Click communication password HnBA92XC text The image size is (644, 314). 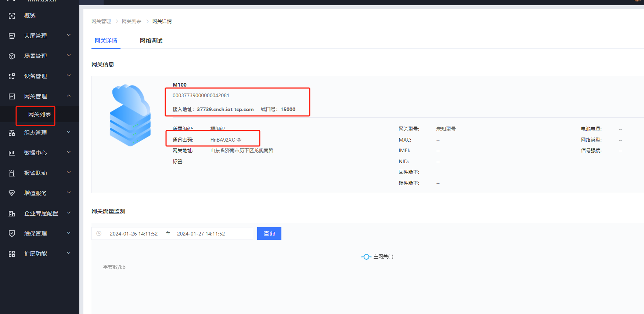click(223, 140)
